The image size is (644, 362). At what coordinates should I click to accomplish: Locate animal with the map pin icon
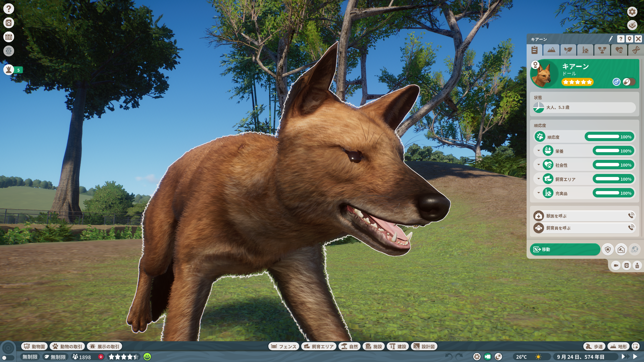coord(630,39)
